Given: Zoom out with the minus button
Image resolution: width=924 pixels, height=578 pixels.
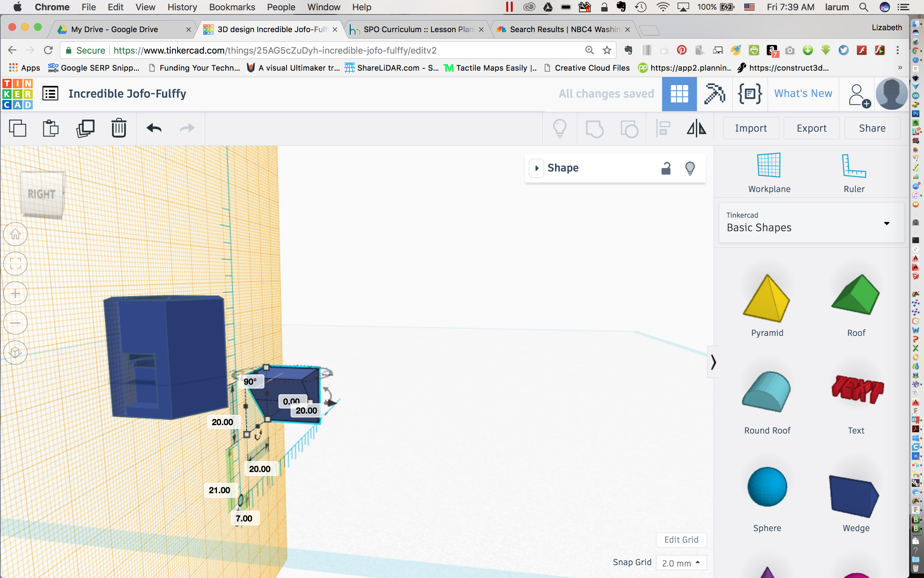Looking at the screenshot, I should pyautogui.click(x=15, y=323).
